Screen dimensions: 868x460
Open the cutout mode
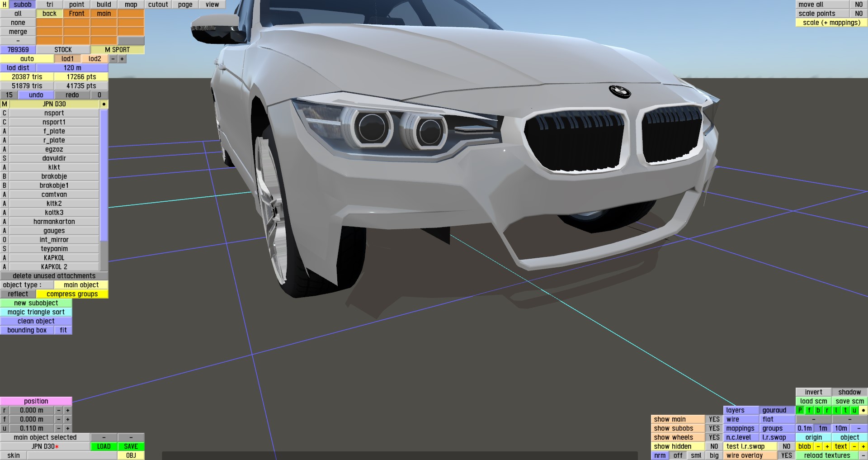(158, 5)
